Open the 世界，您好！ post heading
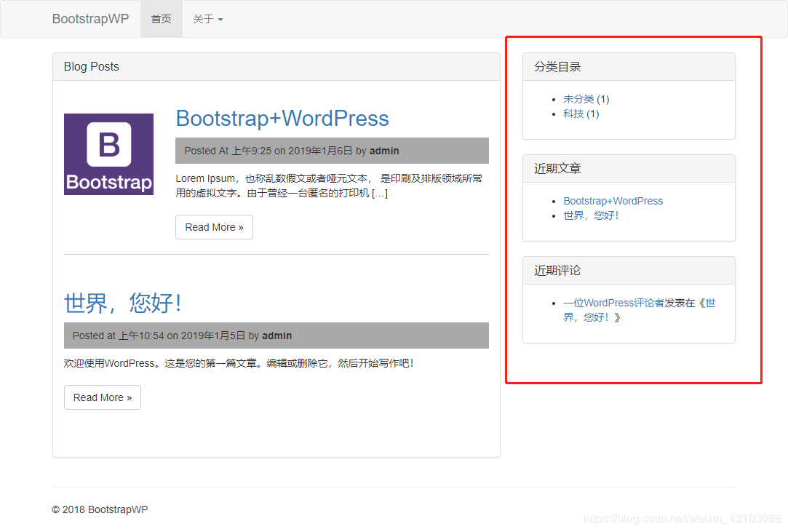The width and height of the screenshot is (788, 532). (122, 303)
